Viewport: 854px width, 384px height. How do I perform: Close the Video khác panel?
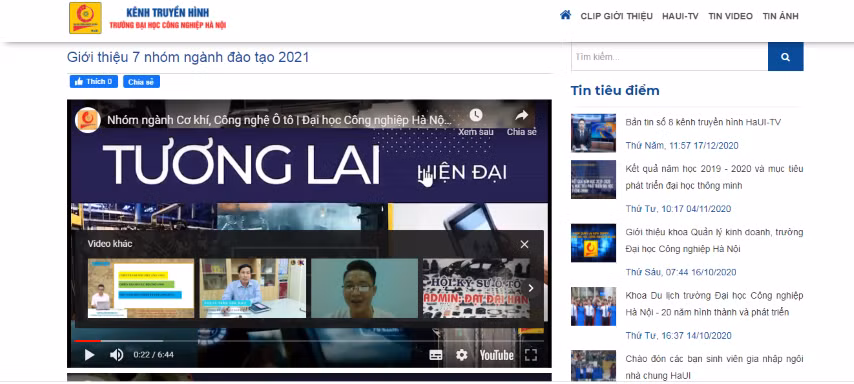tap(524, 245)
